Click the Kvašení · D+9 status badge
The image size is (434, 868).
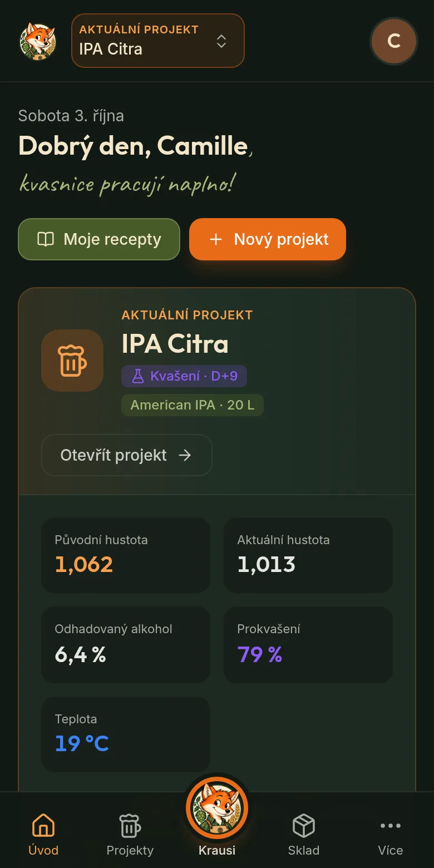point(184,376)
